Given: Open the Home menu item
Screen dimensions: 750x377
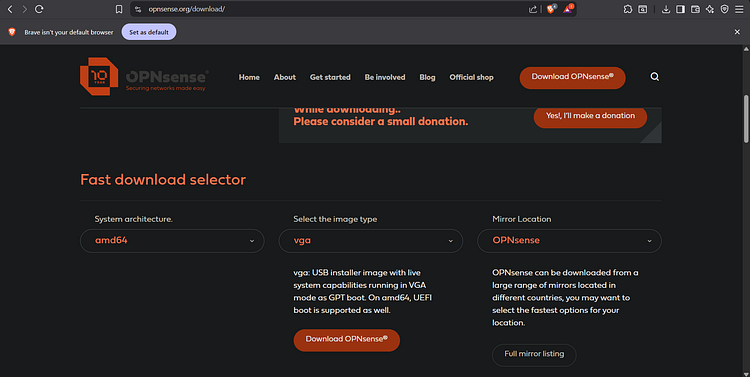Looking at the screenshot, I should click(x=249, y=77).
